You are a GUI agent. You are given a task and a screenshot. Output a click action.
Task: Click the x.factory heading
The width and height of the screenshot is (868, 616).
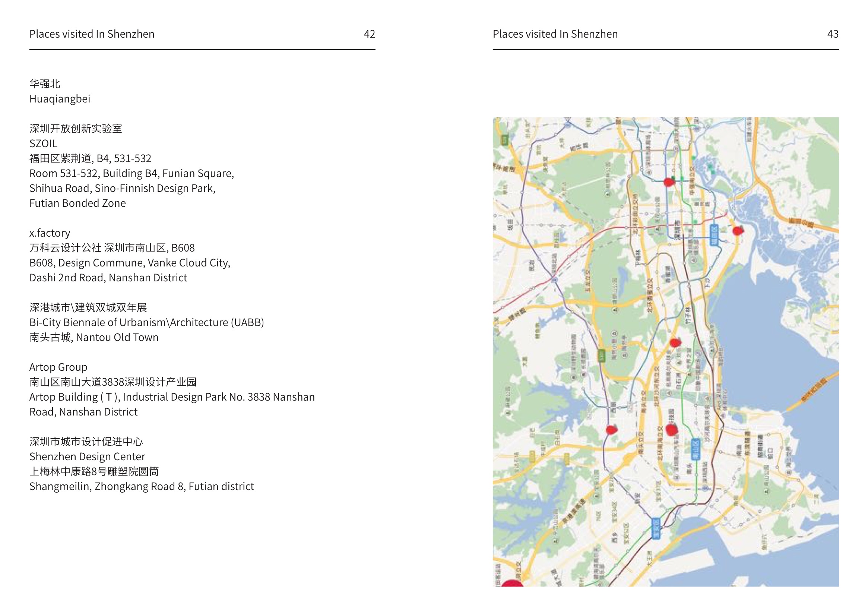pyautogui.click(x=50, y=233)
